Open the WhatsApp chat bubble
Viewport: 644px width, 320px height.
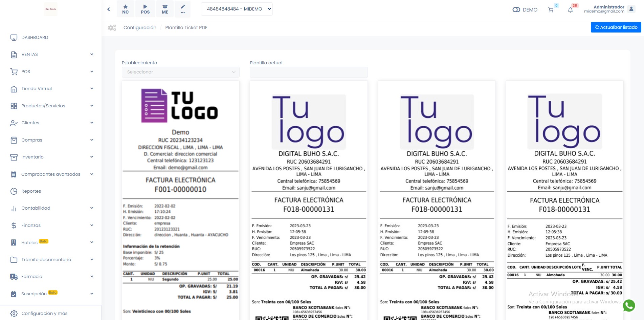click(629, 305)
